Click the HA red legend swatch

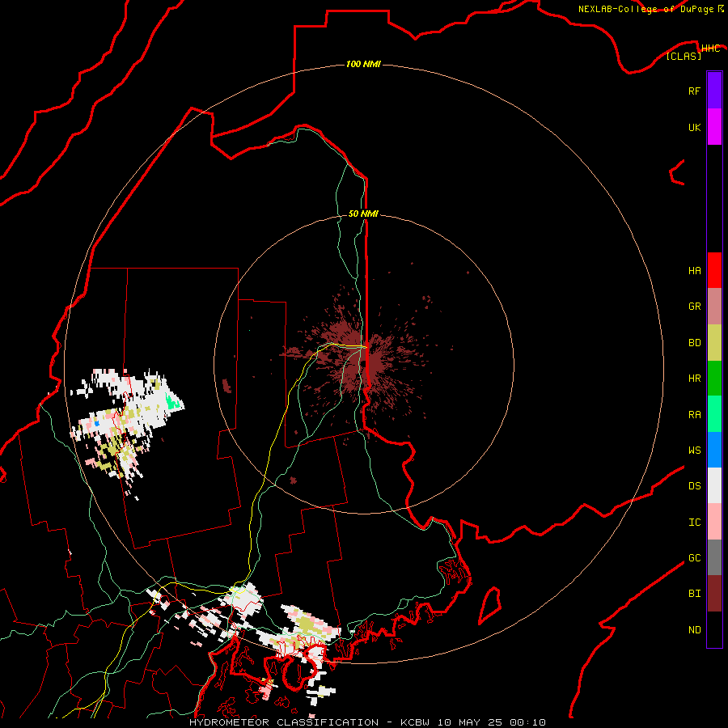[714, 270]
